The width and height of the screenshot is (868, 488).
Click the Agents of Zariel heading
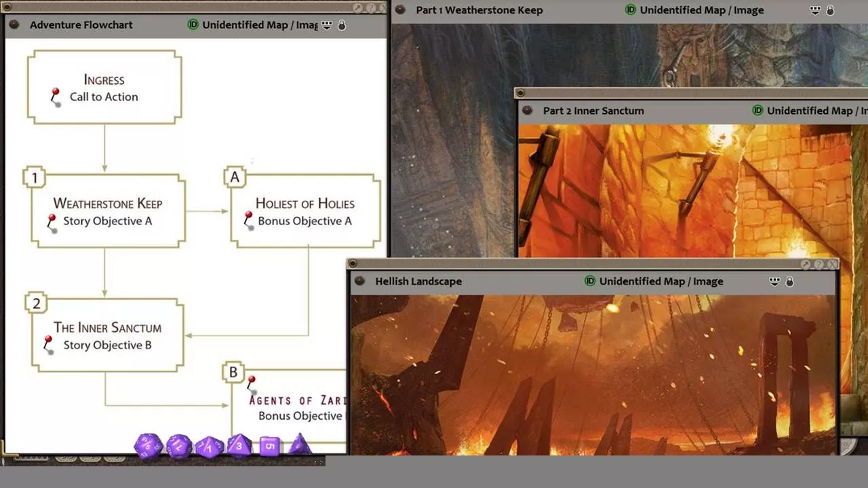(x=298, y=400)
